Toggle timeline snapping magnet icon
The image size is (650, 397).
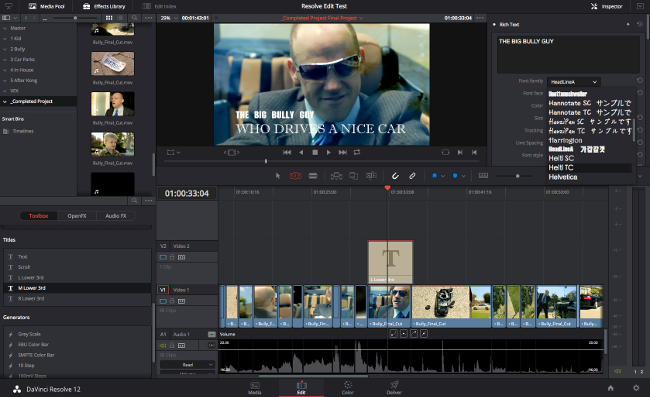tap(395, 176)
